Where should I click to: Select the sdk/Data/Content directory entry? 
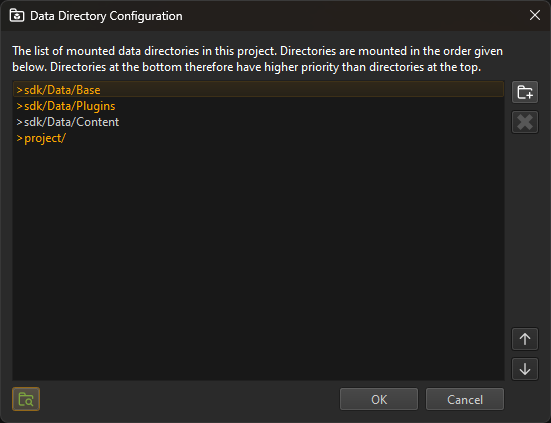pos(258,122)
